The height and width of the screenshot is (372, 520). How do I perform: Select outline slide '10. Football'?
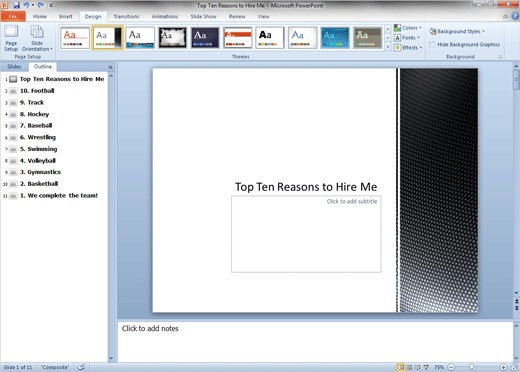point(37,91)
